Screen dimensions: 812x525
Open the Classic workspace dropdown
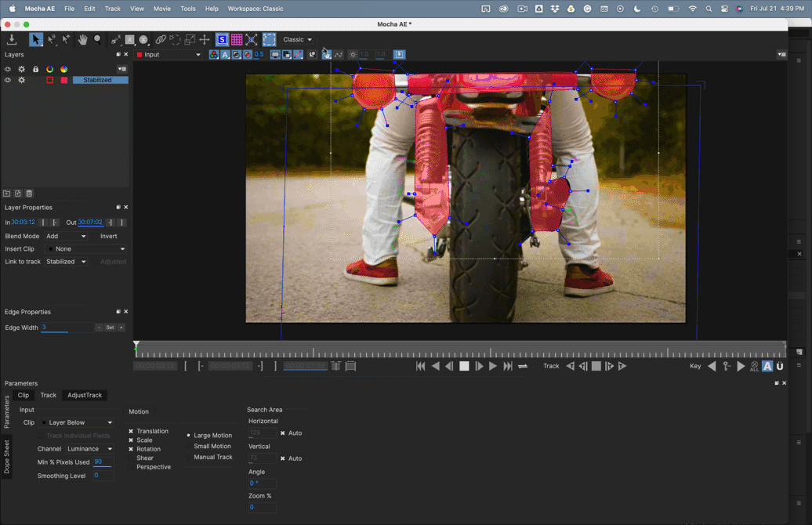point(297,39)
